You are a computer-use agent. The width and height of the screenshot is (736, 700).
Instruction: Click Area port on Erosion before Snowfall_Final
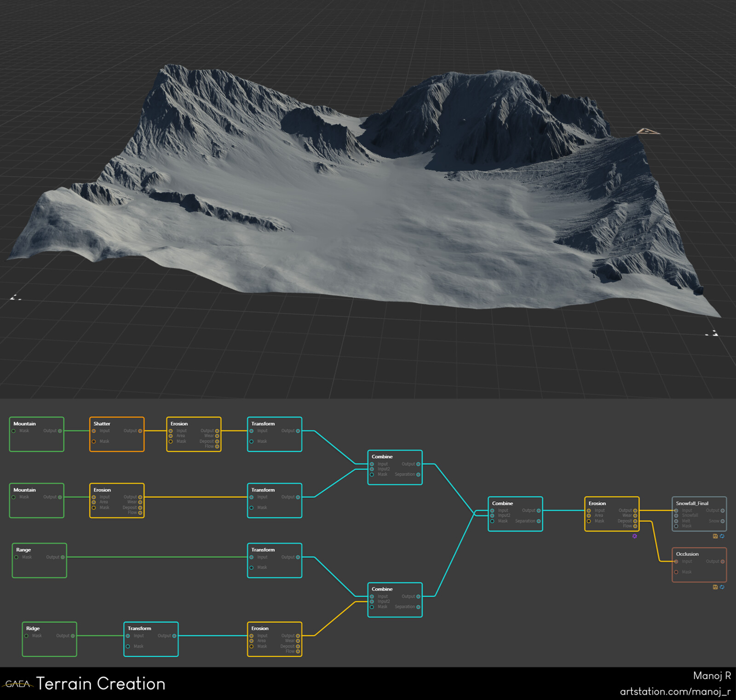coord(589,516)
